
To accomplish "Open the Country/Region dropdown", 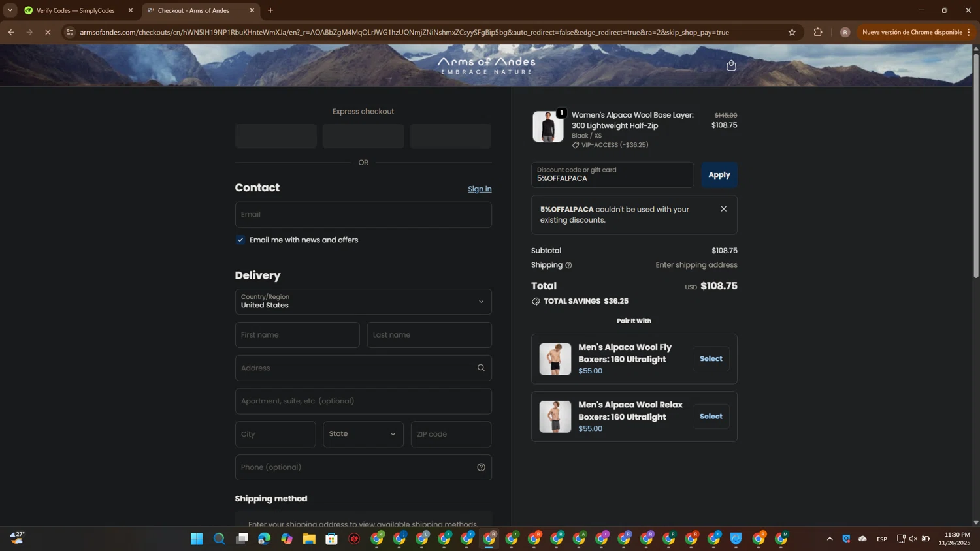I will click(363, 302).
